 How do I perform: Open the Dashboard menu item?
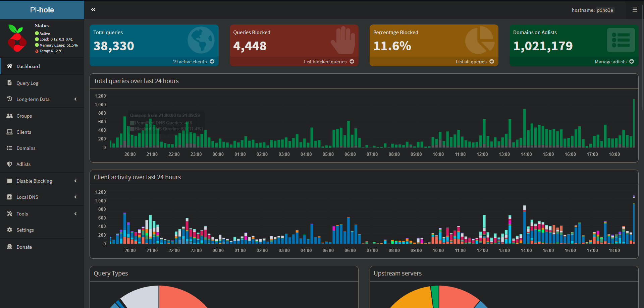coord(42,66)
